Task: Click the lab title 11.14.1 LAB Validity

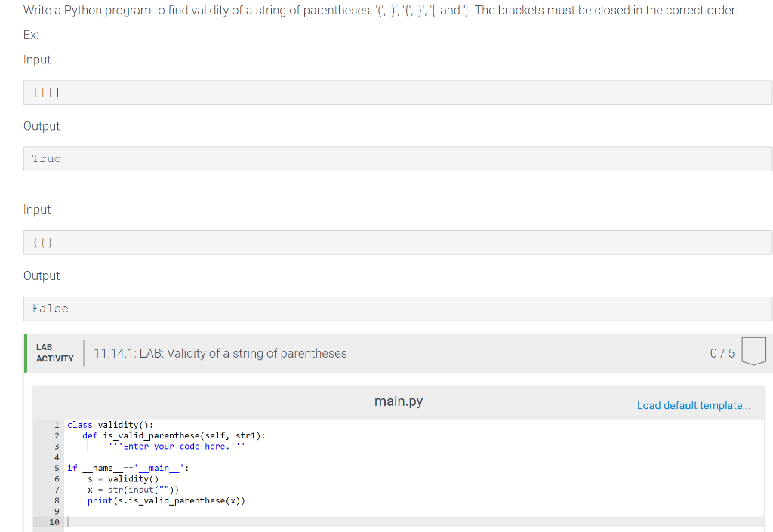Action: click(219, 352)
